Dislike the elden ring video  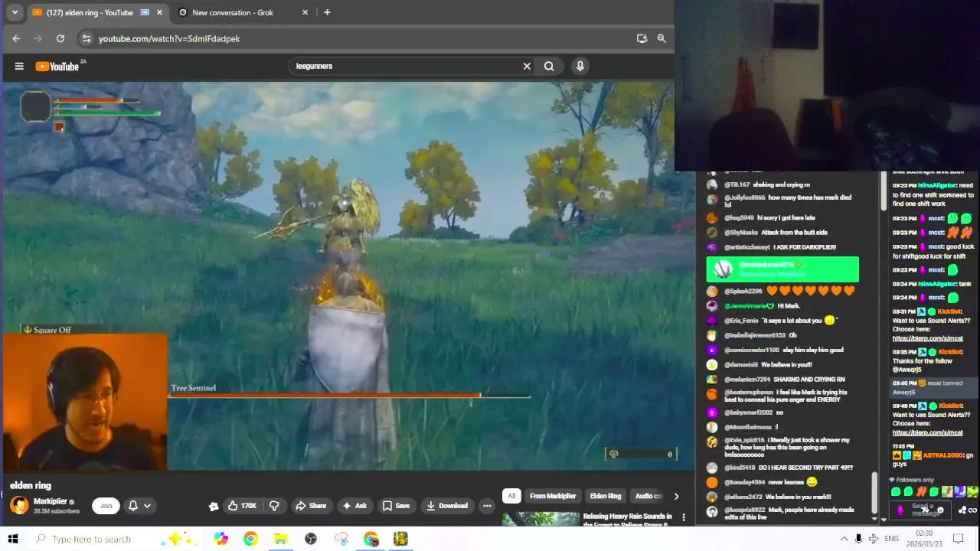274,505
